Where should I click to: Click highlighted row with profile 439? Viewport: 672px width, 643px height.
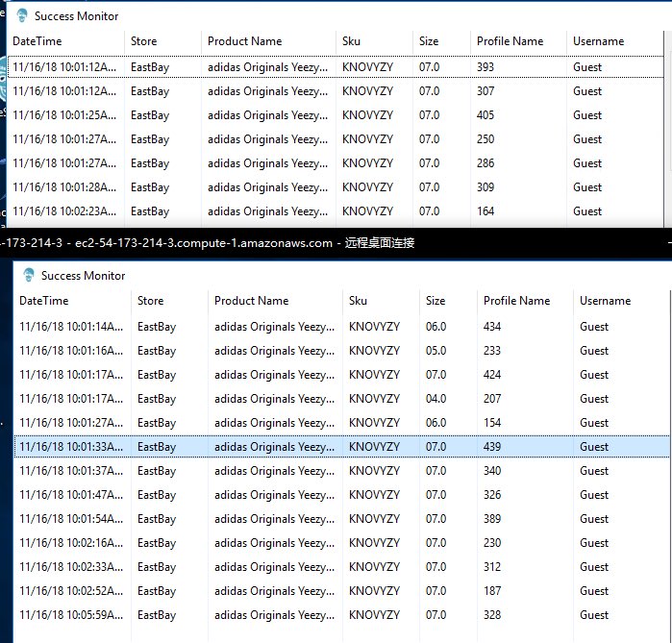click(x=342, y=447)
